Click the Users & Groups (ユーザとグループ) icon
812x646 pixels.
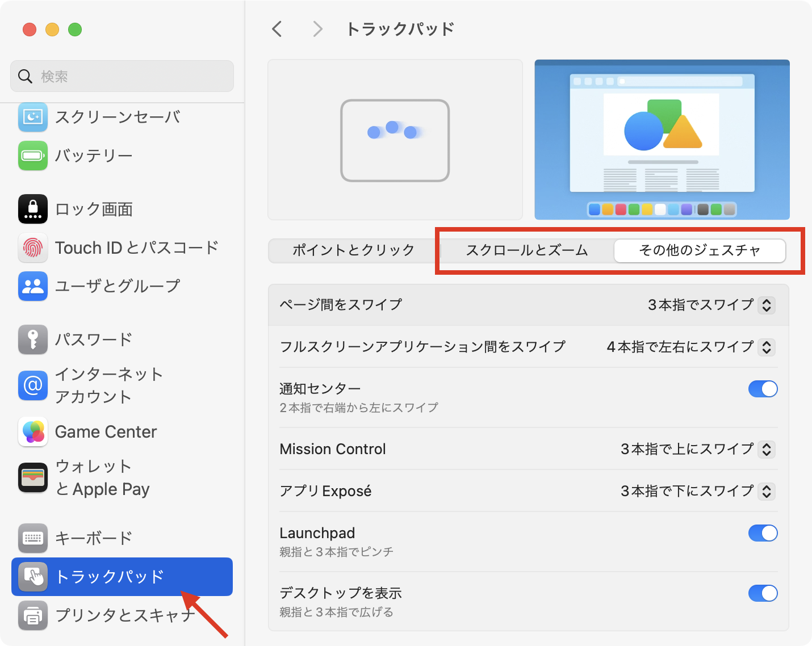click(33, 286)
